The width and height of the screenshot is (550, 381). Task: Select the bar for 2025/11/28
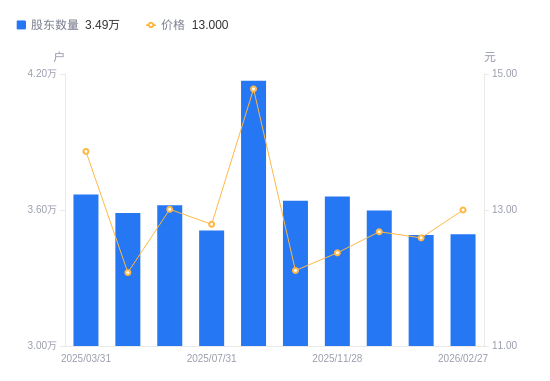coord(337,271)
